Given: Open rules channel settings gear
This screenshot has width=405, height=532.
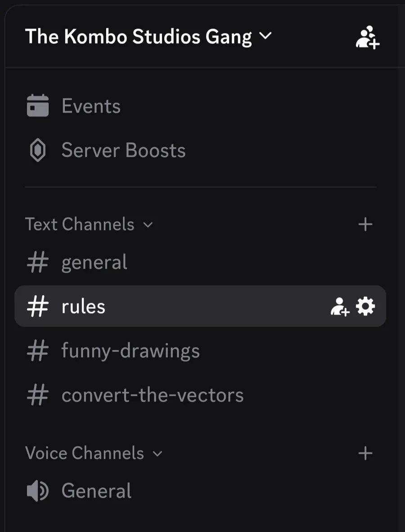Looking at the screenshot, I should click(365, 307).
